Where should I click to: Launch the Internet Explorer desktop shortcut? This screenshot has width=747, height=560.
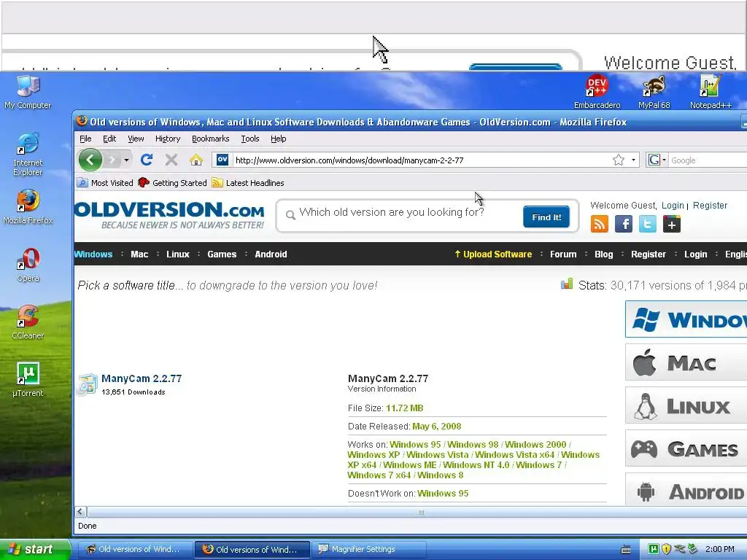click(28, 153)
